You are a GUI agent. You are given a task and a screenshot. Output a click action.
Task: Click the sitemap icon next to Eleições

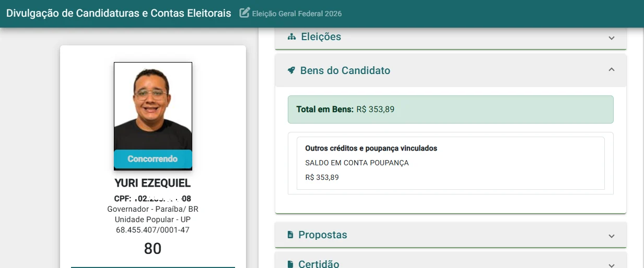(x=291, y=37)
